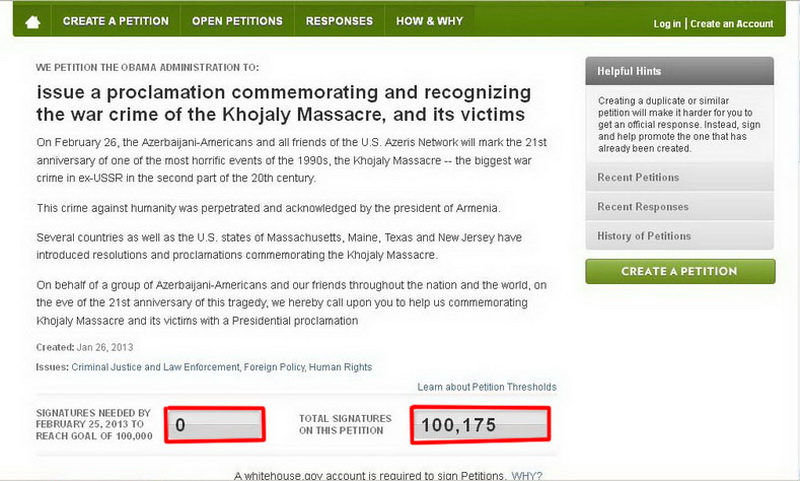Image resolution: width=800 pixels, height=481 pixels.
Task: Open the Criminal Justice and Law Enforcement issue link
Action: point(156,367)
